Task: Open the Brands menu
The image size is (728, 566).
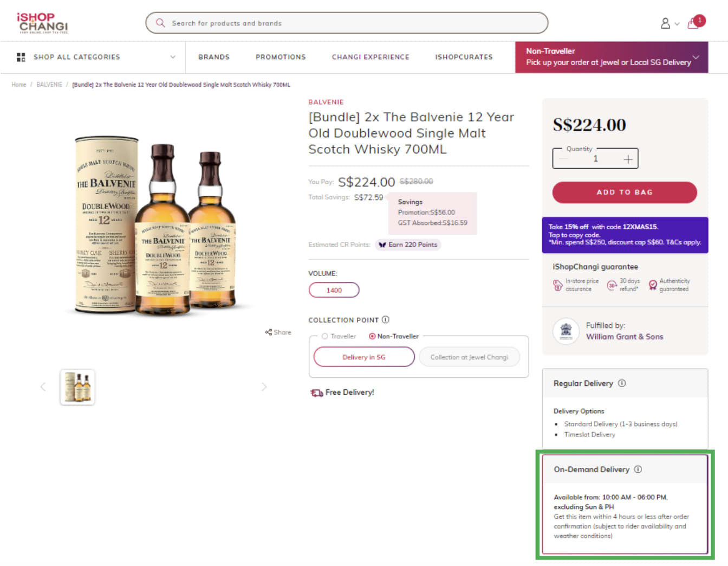Action: [214, 57]
